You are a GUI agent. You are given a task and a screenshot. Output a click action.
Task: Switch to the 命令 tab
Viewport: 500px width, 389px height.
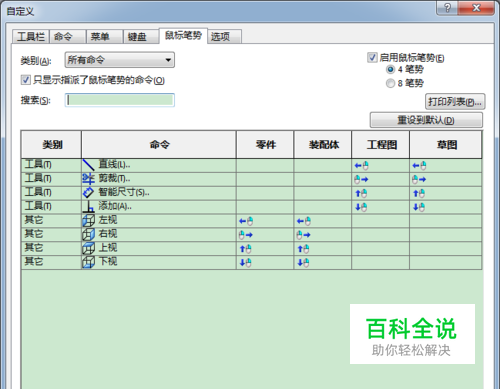(68, 36)
